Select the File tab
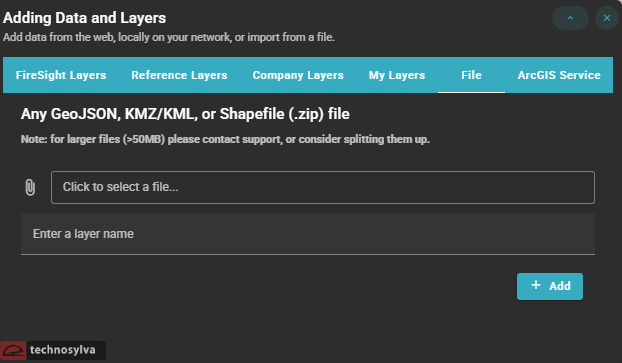 click(471, 75)
